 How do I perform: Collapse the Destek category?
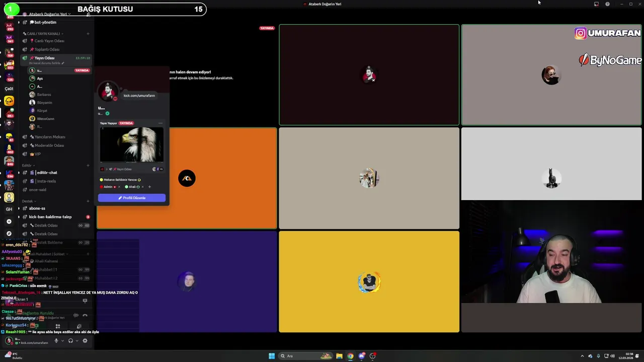pos(28,201)
